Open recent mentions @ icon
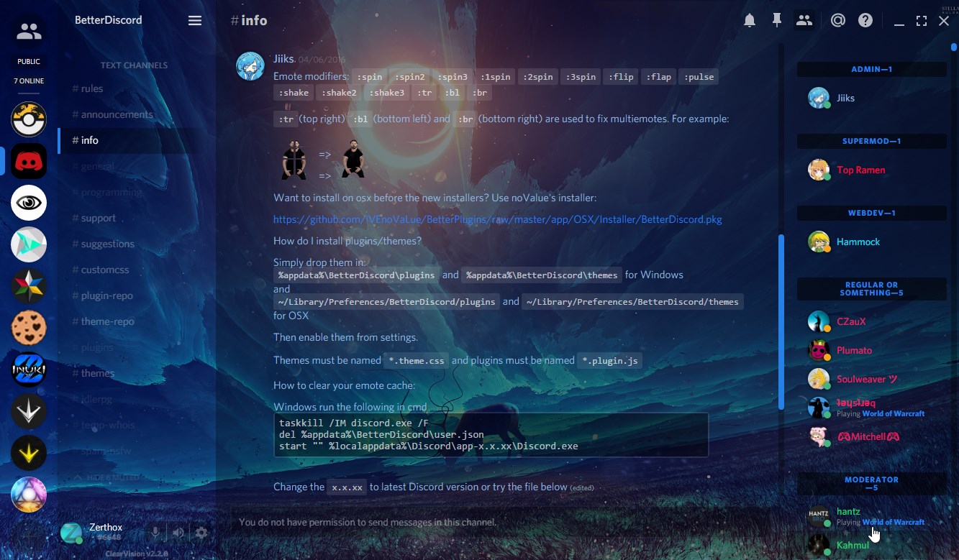The image size is (959, 560). [837, 21]
